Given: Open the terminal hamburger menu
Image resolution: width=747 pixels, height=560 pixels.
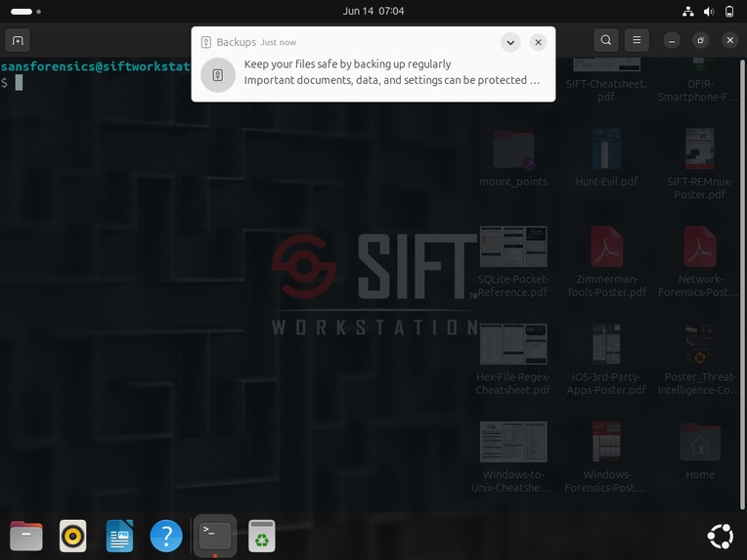Looking at the screenshot, I should point(637,40).
